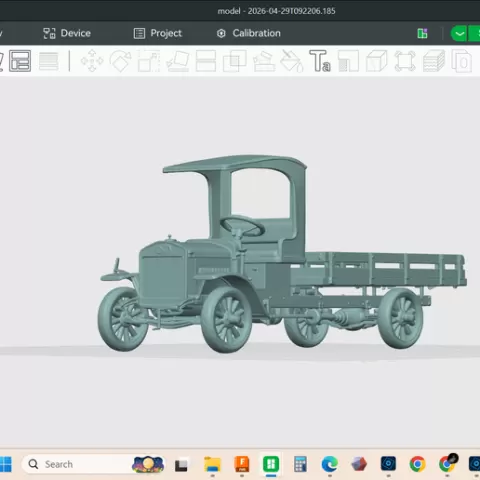The image size is (480, 480).
Task: Open Task View from the taskbar
Action: click(x=181, y=465)
